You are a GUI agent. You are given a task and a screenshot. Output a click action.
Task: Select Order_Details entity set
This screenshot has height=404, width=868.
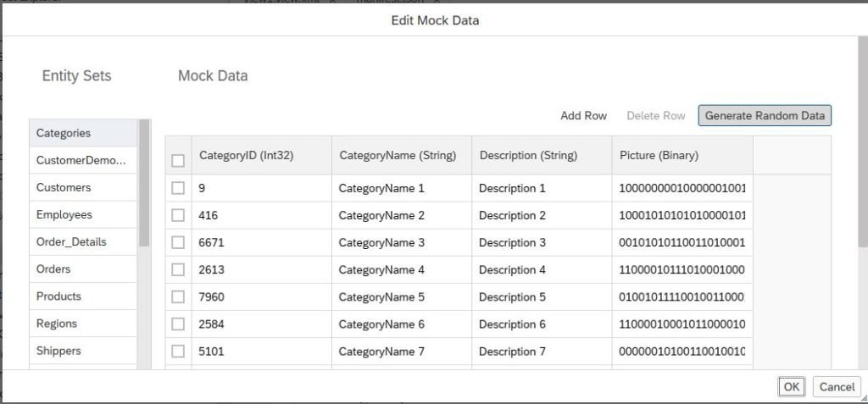[x=83, y=241]
